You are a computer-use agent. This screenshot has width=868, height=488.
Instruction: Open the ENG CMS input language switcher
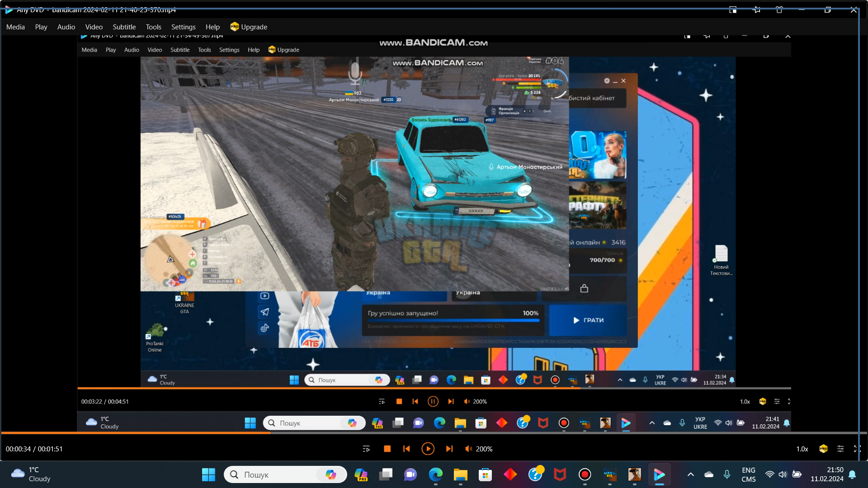pos(749,474)
